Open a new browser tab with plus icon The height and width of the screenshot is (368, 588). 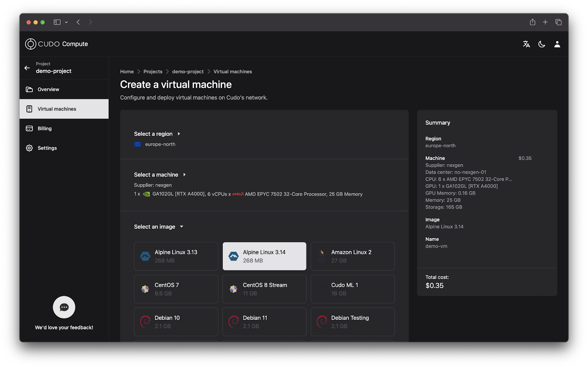pyautogui.click(x=545, y=22)
